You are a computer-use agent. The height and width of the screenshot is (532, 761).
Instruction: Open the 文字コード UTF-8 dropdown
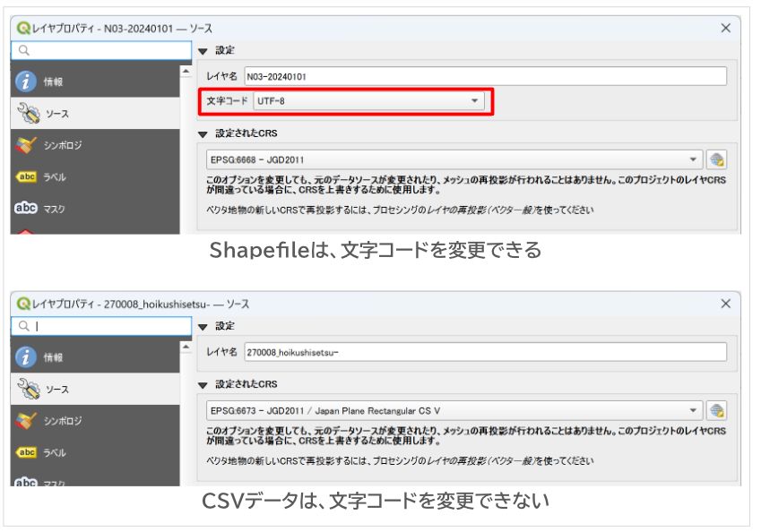(x=368, y=101)
